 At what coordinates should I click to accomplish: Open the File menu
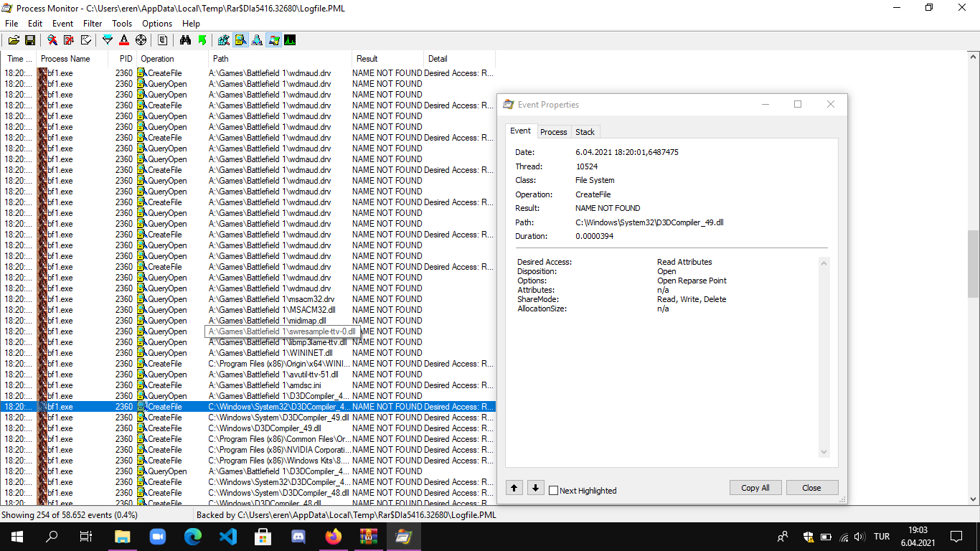pos(11,24)
